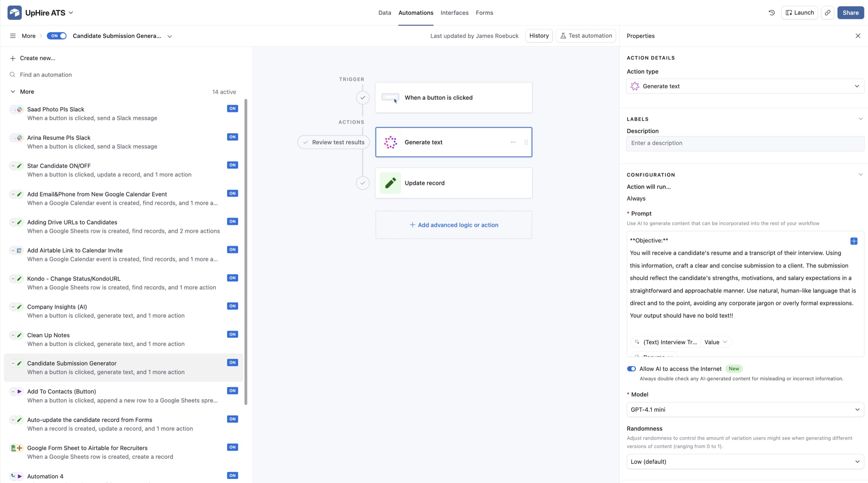This screenshot has height=483, width=868.
Task: Open the automation name dropdown chevron
Action: (x=170, y=36)
